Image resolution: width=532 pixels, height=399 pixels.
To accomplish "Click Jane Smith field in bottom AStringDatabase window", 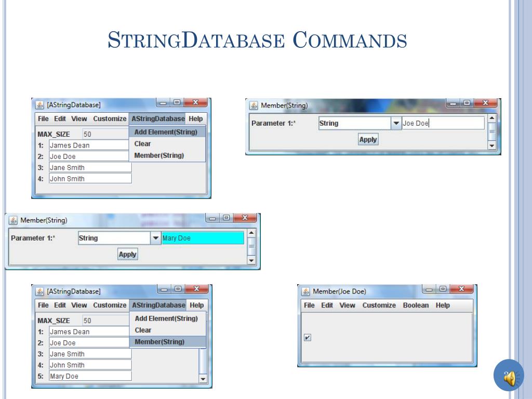I will 90,354.
